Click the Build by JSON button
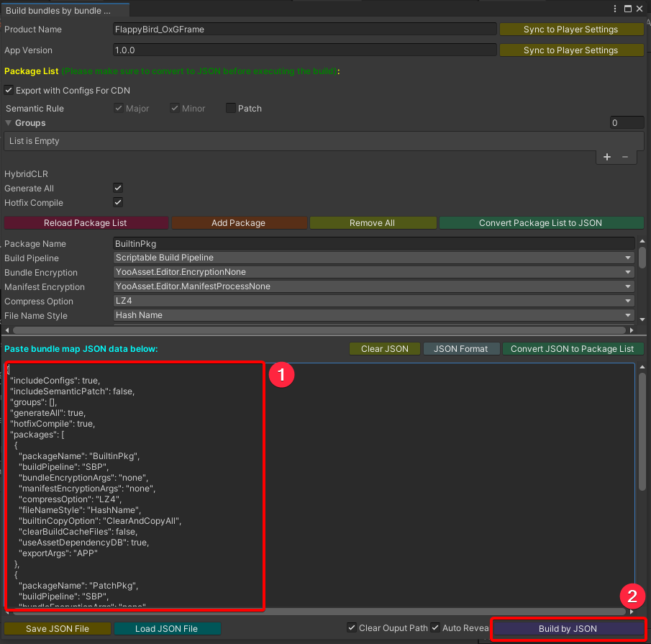The image size is (651, 644). pos(568,629)
